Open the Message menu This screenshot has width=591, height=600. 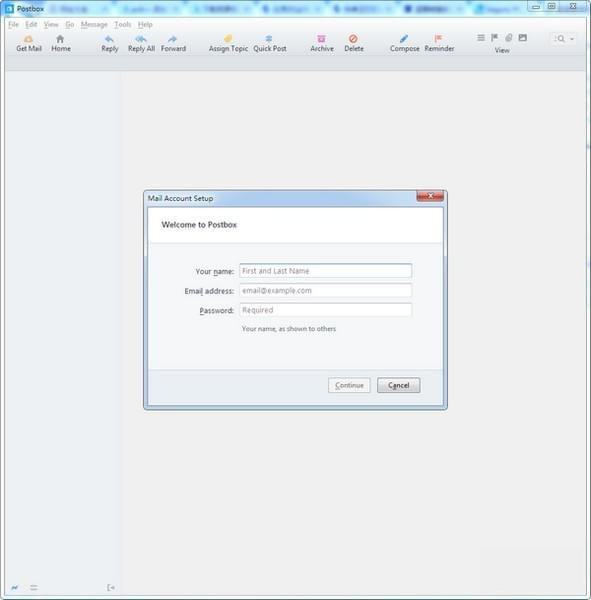(94, 24)
